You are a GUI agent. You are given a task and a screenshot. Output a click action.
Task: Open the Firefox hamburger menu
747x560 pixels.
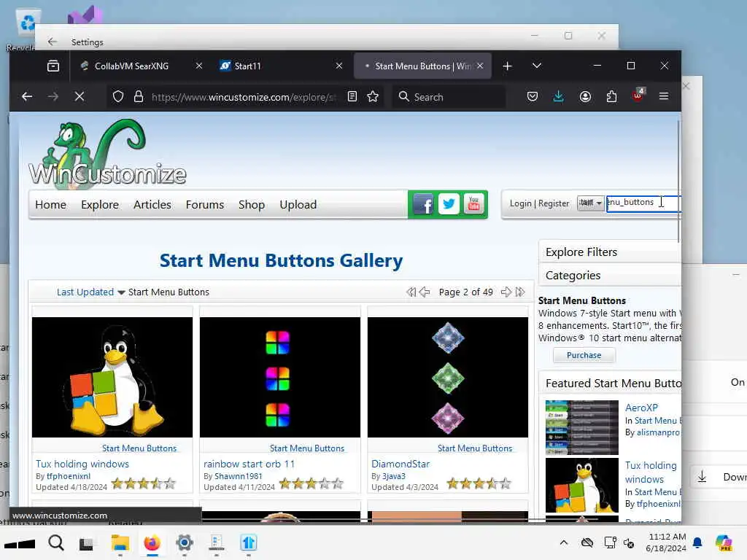(664, 97)
